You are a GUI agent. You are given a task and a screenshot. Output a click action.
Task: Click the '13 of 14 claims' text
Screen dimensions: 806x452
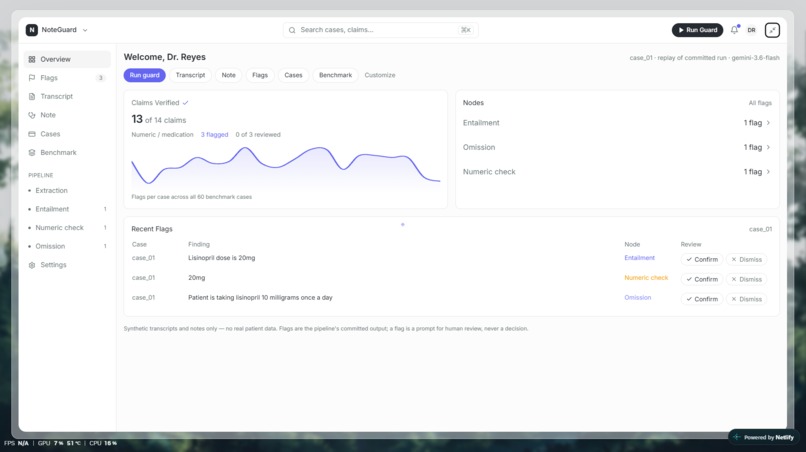tap(159, 119)
